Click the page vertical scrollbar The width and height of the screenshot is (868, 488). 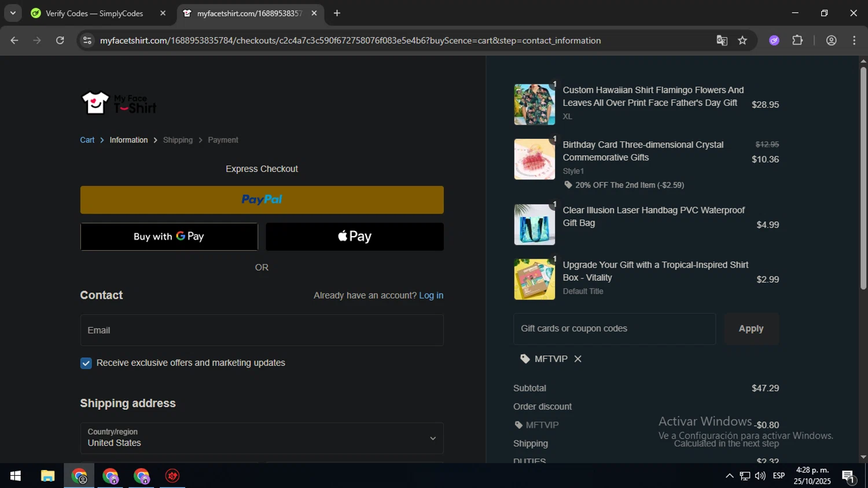coord(863,178)
